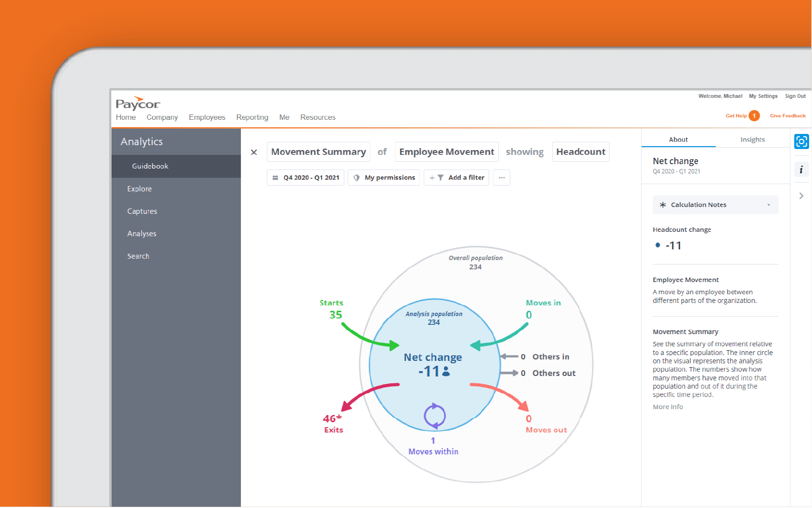This screenshot has width=812, height=508.
Task: Open the Headcount selector
Action: click(581, 152)
